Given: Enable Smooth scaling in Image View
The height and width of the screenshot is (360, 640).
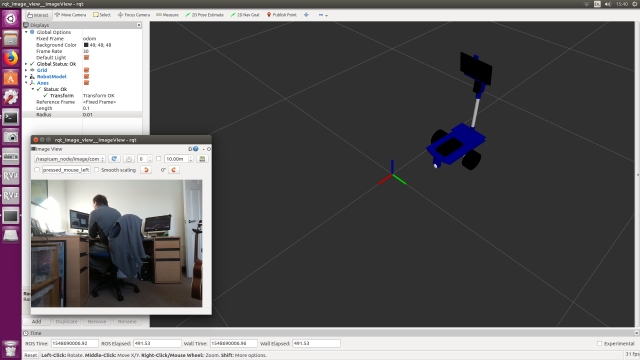Looking at the screenshot, I should tap(97, 170).
